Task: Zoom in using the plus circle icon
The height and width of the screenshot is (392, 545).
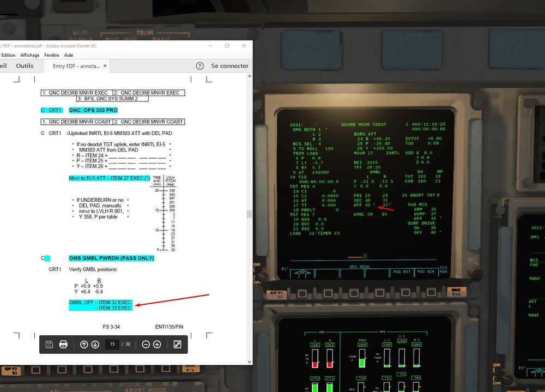Action: 157,345
